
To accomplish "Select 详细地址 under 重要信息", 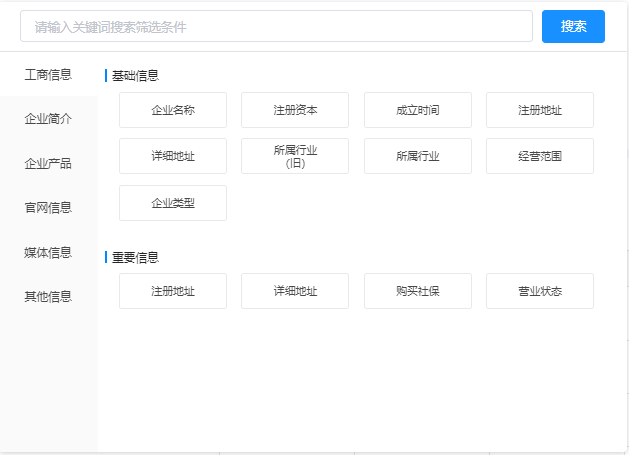I will point(295,291).
